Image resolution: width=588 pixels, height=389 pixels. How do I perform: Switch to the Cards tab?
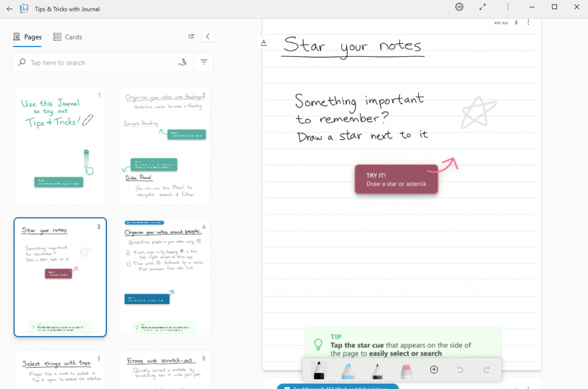[x=67, y=36]
